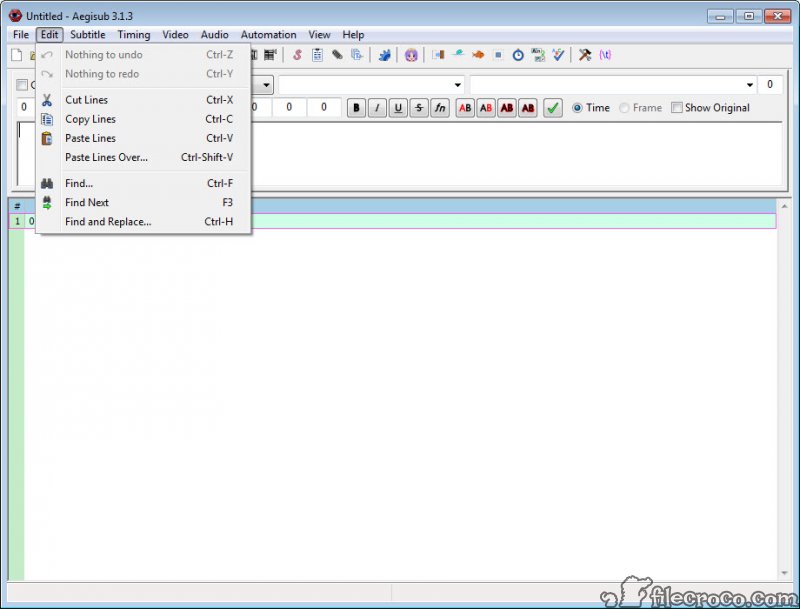Create a new subtitle file
Image resolution: width=800 pixels, height=609 pixels.
[x=17, y=55]
